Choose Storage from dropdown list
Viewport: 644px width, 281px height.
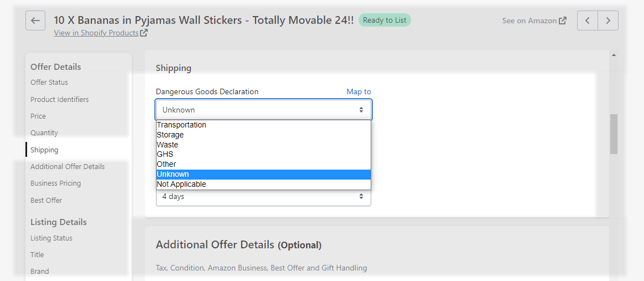[263, 135]
